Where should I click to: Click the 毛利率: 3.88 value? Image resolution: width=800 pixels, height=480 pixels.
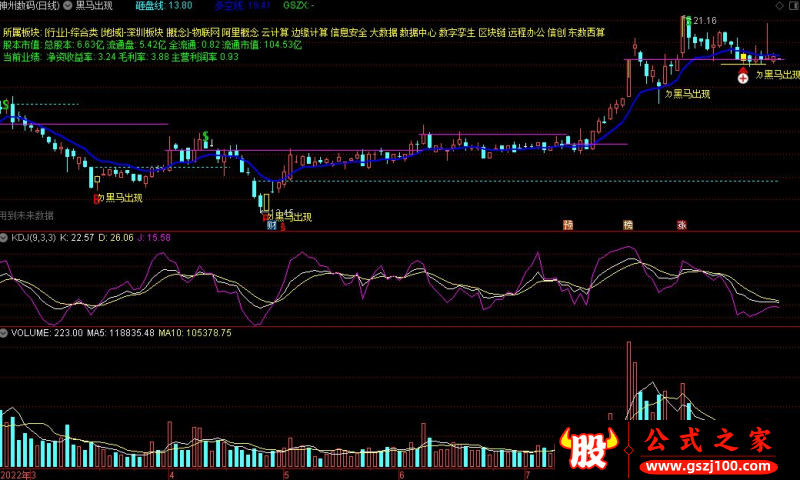143,57
